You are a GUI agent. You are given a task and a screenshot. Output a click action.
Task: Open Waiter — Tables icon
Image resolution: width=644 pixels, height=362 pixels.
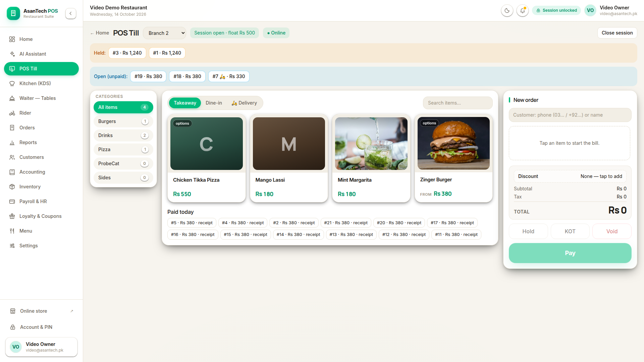[12, 98]
